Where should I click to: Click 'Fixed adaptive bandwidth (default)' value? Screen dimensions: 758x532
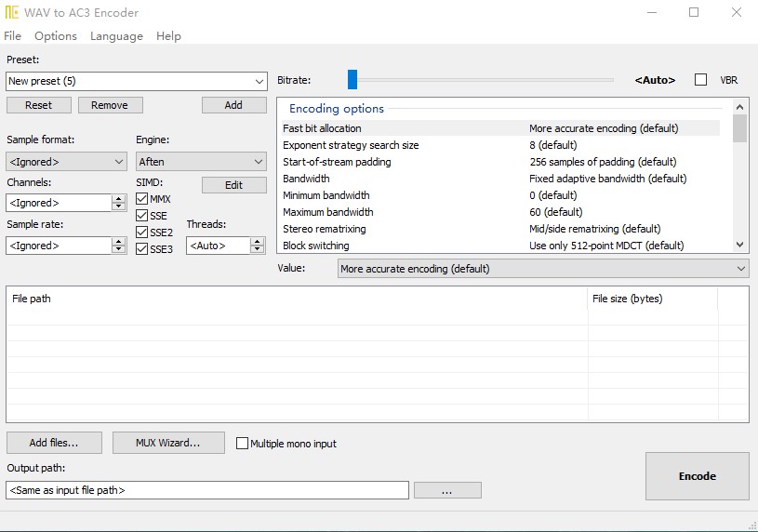coord(607,179)
